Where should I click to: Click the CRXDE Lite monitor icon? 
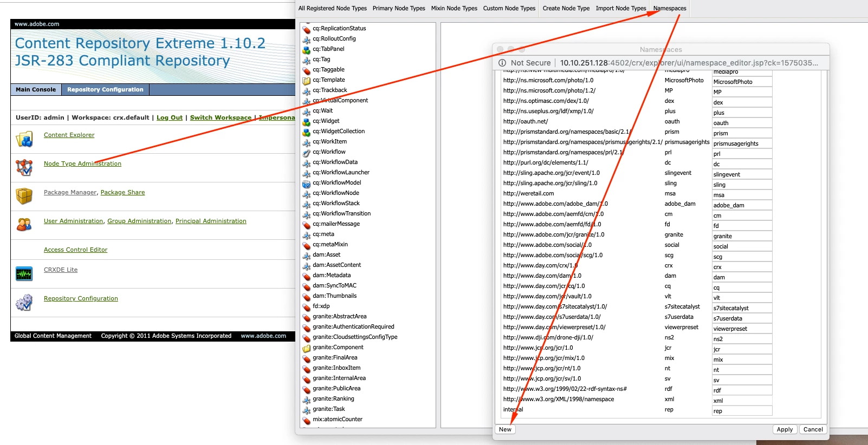click(24, 274)
